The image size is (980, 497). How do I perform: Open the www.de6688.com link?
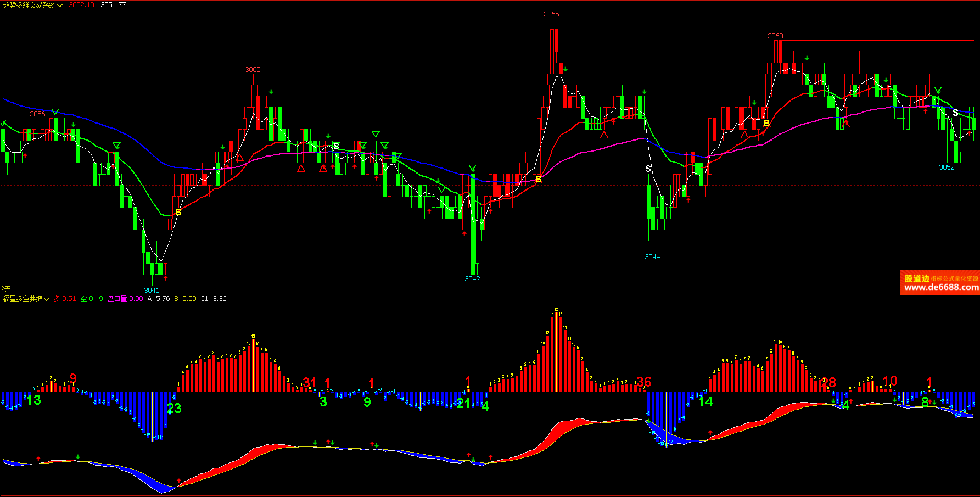tap(941, 287)
